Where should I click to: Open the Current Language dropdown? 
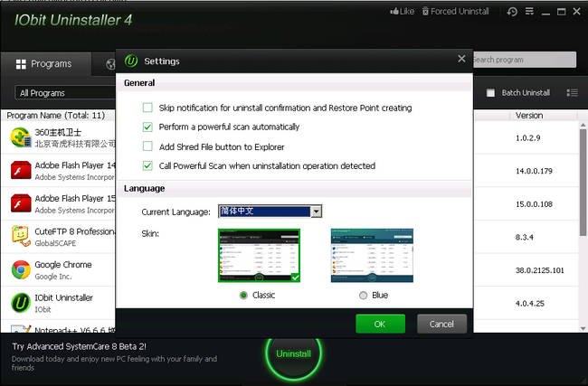317,212
